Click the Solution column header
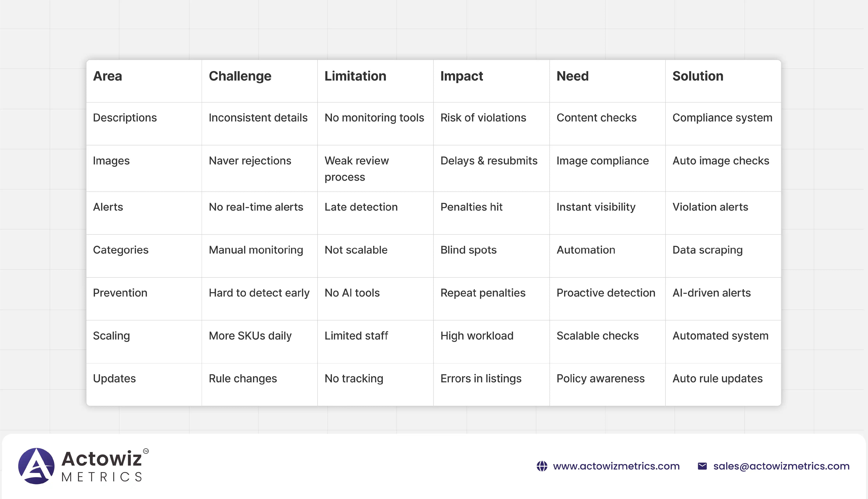 pyautogui.click(x=698, y=76)
